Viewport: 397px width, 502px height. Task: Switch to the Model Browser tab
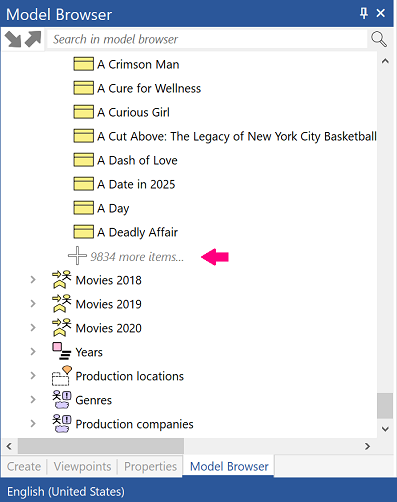click(229, 466)
